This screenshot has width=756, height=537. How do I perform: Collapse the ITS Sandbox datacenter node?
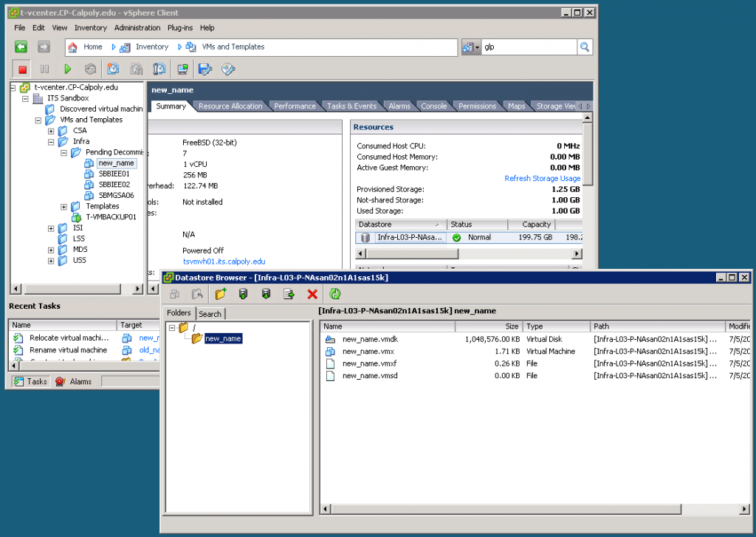click(x=25, y=98)
